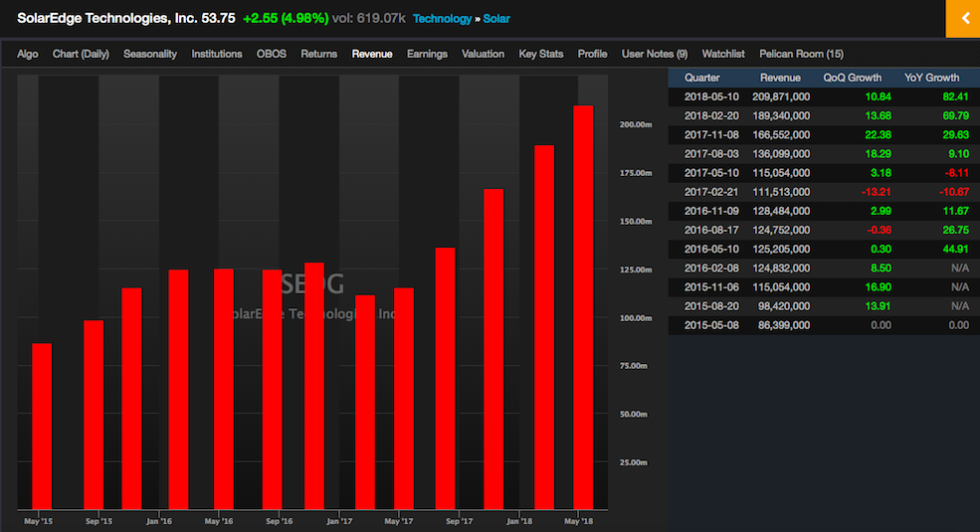980x532 pixels.
Task: Follow the Solar industry link
Action: pos(496,19)
